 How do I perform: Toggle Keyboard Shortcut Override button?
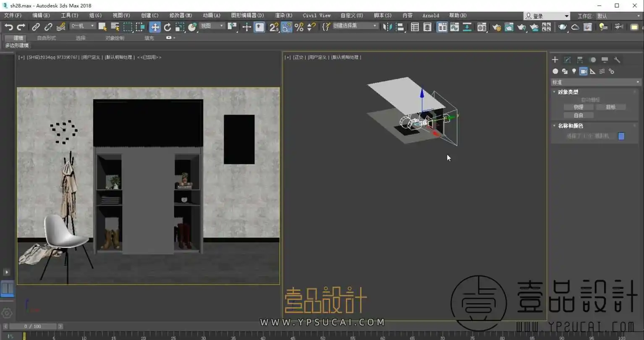(259, 27)
